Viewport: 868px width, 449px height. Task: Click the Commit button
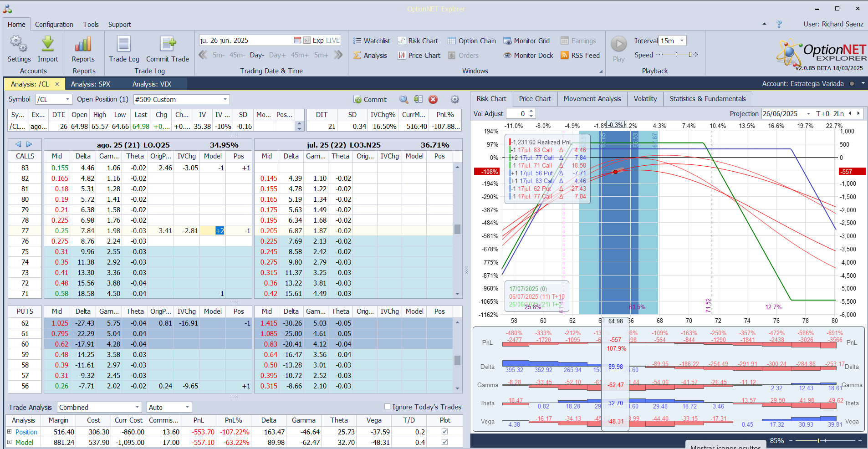click(370, 100)
